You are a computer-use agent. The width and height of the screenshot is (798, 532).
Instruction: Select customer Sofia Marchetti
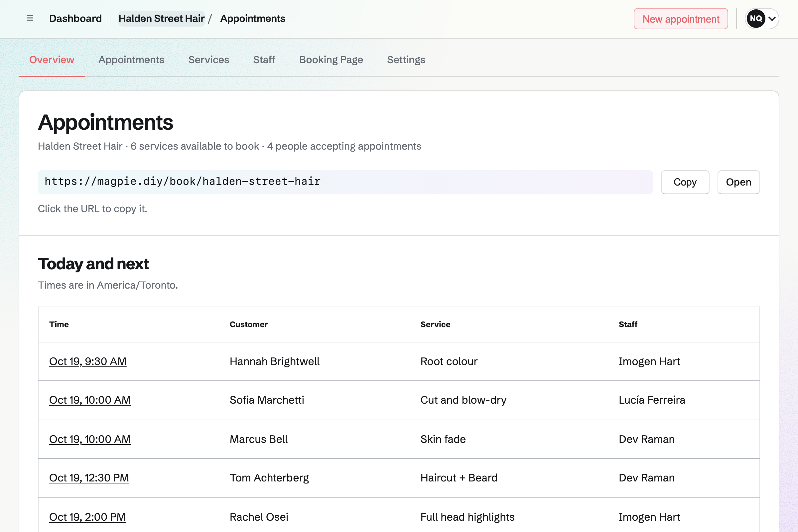(267, 400)
